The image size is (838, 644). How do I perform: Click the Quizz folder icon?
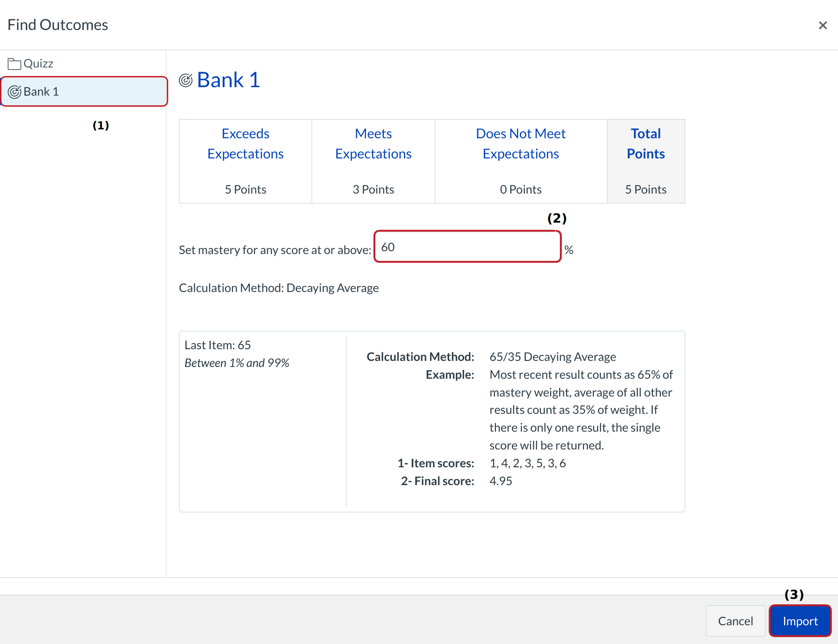(x=14, y=64)
